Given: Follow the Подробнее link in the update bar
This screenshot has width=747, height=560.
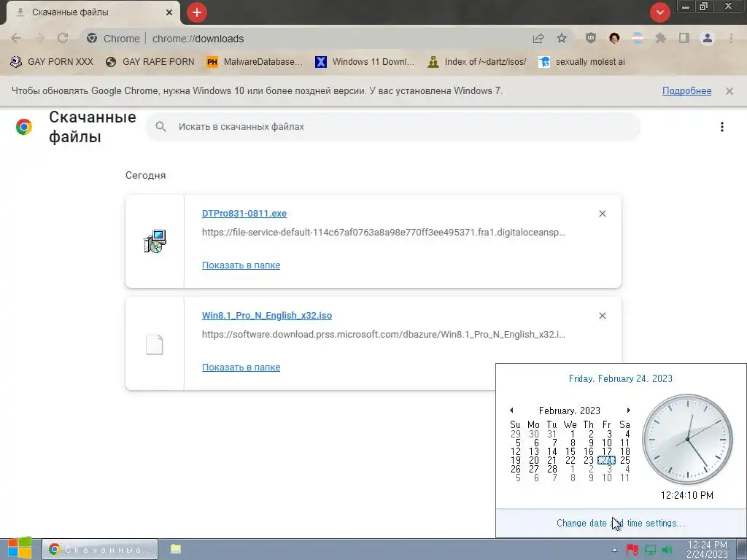Looking at the screenshot, I should [x=686, y=91].
